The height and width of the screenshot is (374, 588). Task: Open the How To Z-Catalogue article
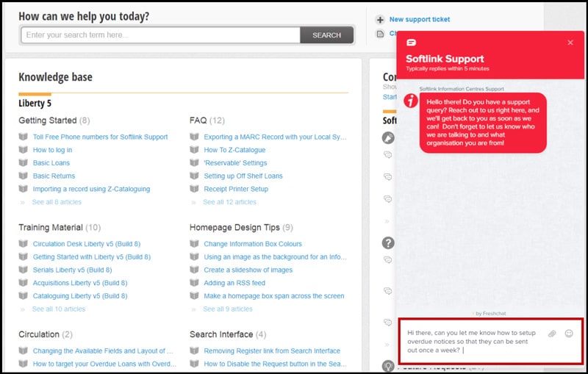click(x=234, y=150)
